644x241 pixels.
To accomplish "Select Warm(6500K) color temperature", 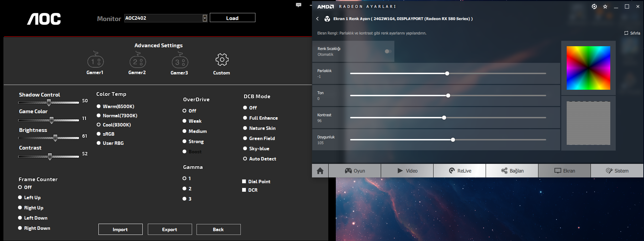I will (x=99, y=106).
